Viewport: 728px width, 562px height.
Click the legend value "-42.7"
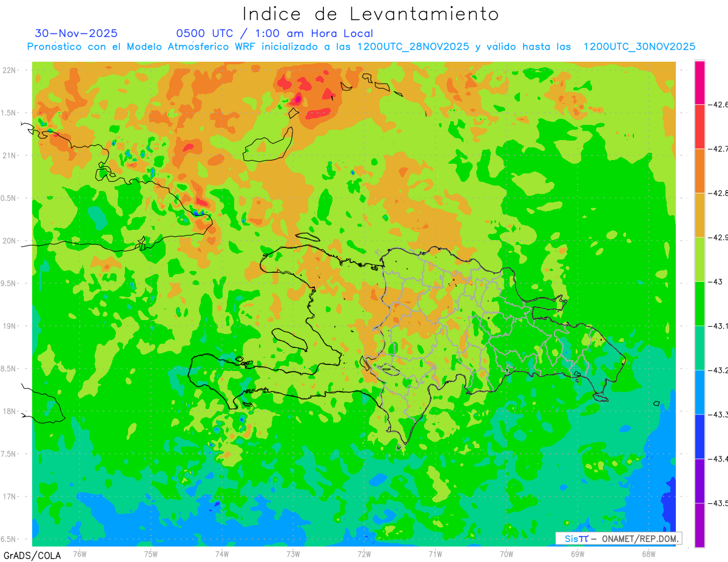point(719,149)
